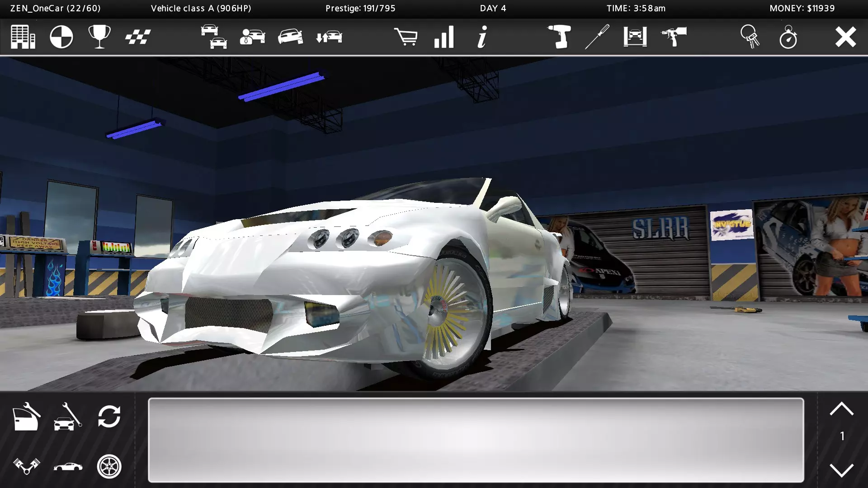The image size is (868, 488).
Task: Click the two cars swap icon
Action: [x=214, y=37]
